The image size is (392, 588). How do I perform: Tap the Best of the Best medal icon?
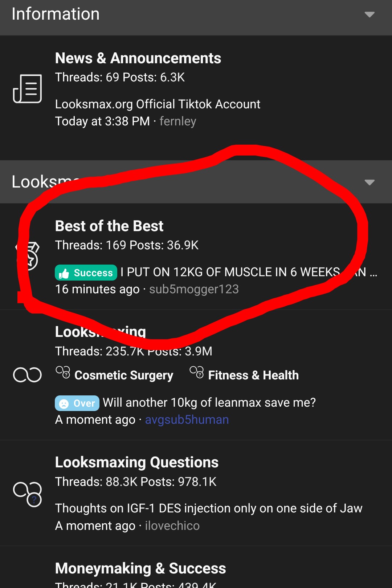pyautogui.click(x=28, y=256)
